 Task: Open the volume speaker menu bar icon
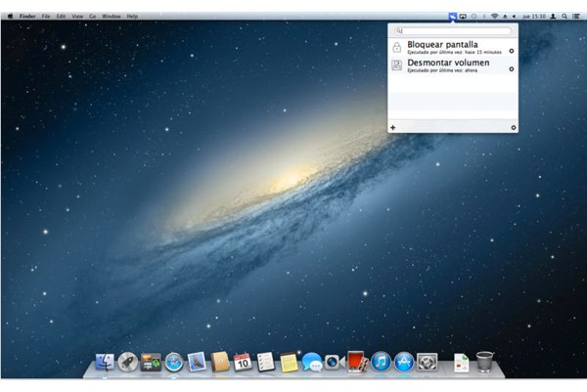point(514,16)
